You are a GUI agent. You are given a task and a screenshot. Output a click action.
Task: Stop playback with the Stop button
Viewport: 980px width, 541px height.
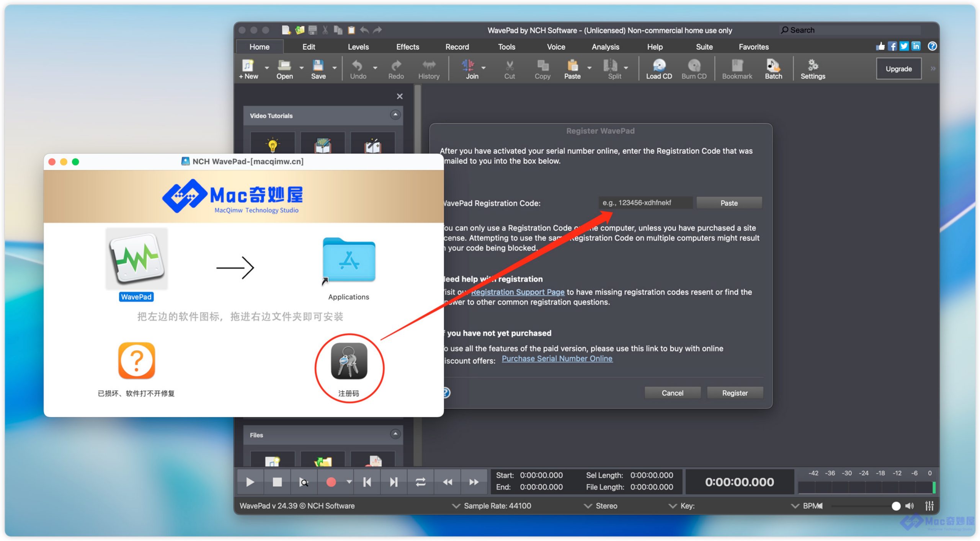(277, 482)
